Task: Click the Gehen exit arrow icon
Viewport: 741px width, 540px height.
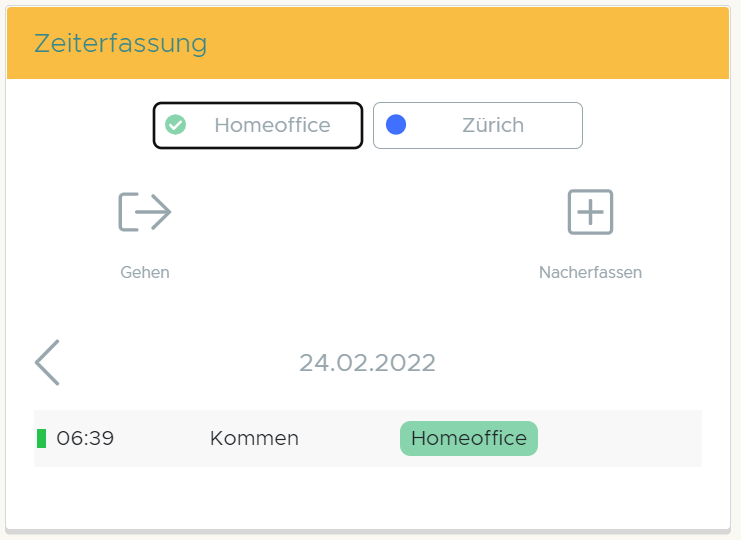Action: (145, 212)
